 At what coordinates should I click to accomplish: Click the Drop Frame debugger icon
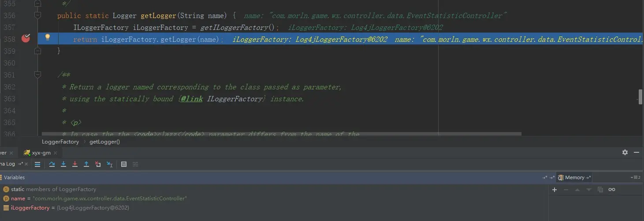tap(98, 164)
